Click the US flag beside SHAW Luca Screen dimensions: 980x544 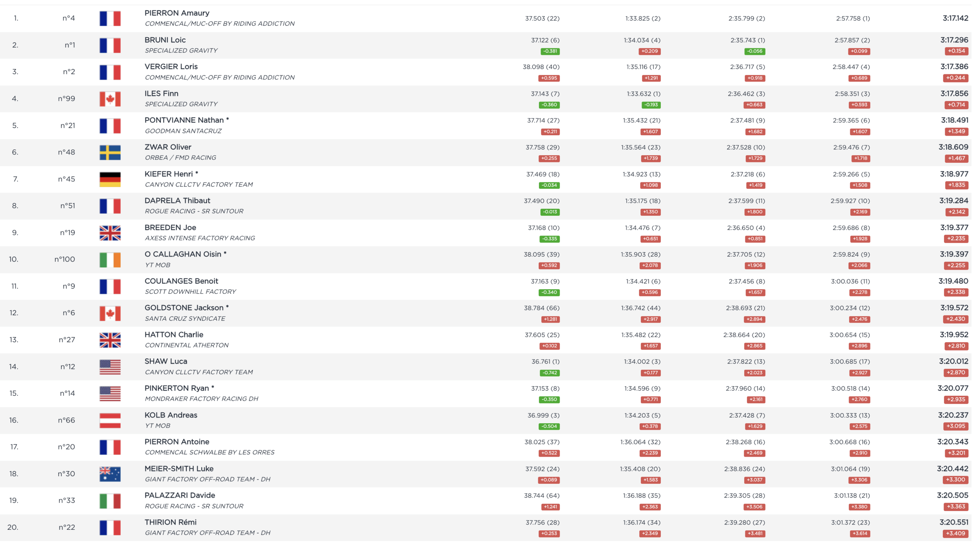click(110, 367)
